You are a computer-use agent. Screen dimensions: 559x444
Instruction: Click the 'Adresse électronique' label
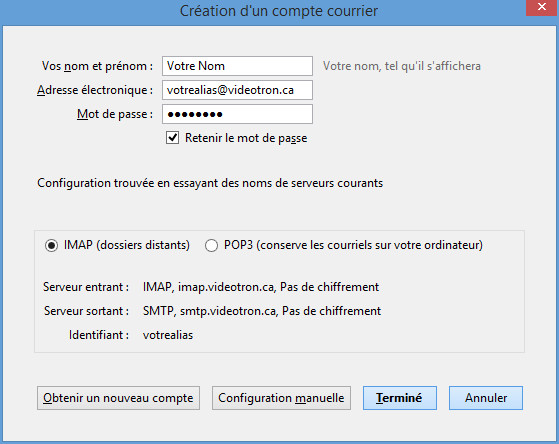point(95,90)
